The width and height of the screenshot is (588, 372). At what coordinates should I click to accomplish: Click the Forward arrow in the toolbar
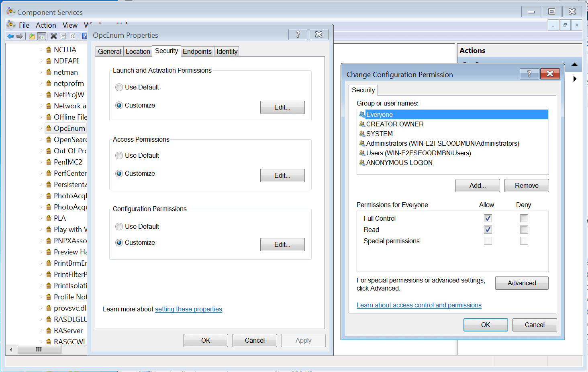(x=20, y=36)
